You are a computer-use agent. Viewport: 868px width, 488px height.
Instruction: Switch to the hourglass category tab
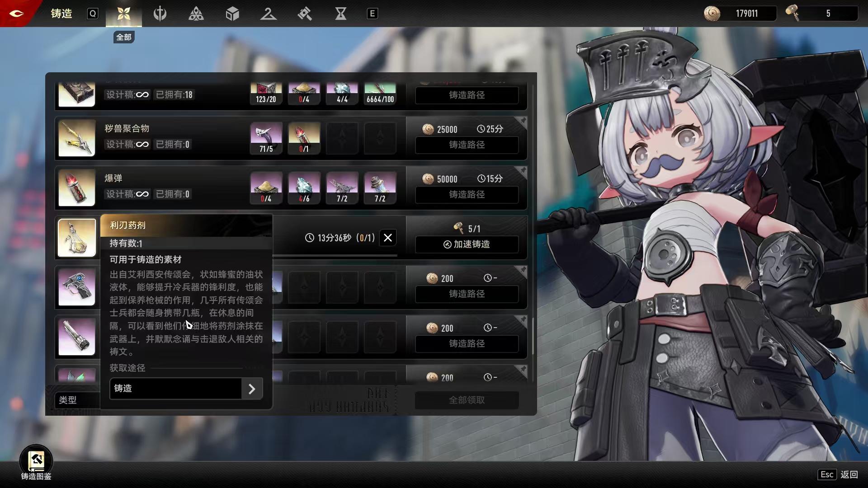coord(340,14)
